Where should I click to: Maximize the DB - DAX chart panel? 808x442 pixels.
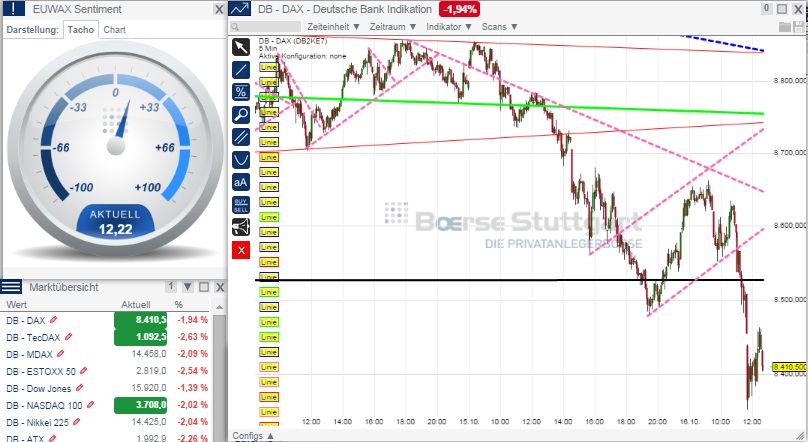tap(782, 9)
